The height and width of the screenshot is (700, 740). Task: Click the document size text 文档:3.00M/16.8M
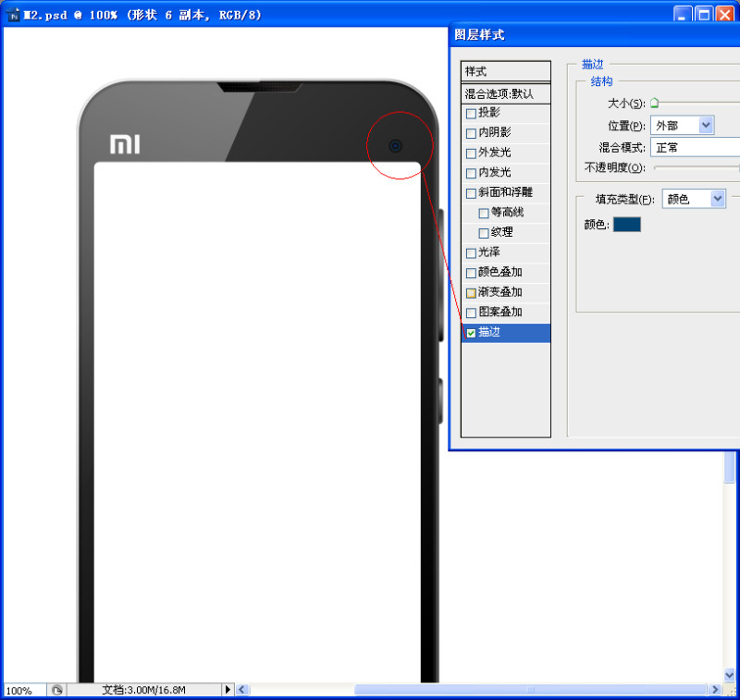(143, 690)
